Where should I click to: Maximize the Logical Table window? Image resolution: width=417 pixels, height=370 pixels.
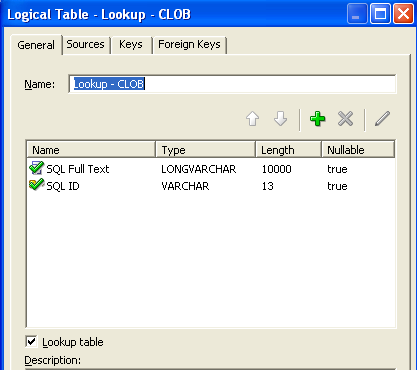[x=380, y=14]
